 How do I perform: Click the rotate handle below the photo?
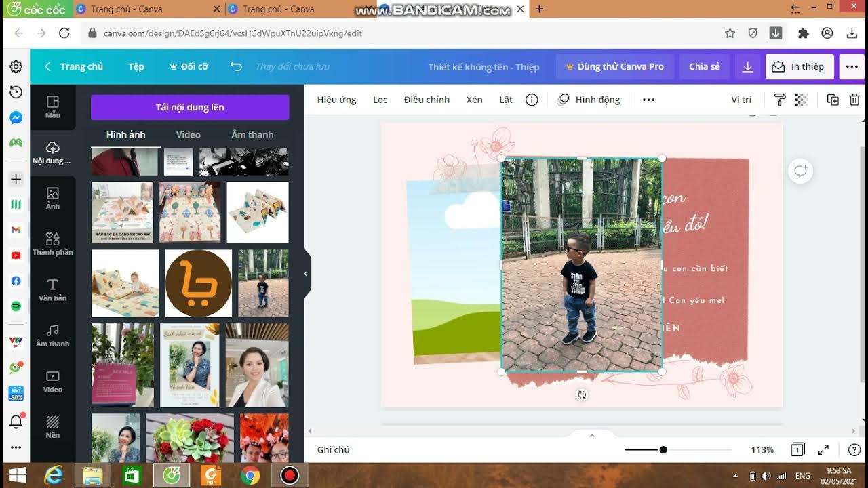582,394
